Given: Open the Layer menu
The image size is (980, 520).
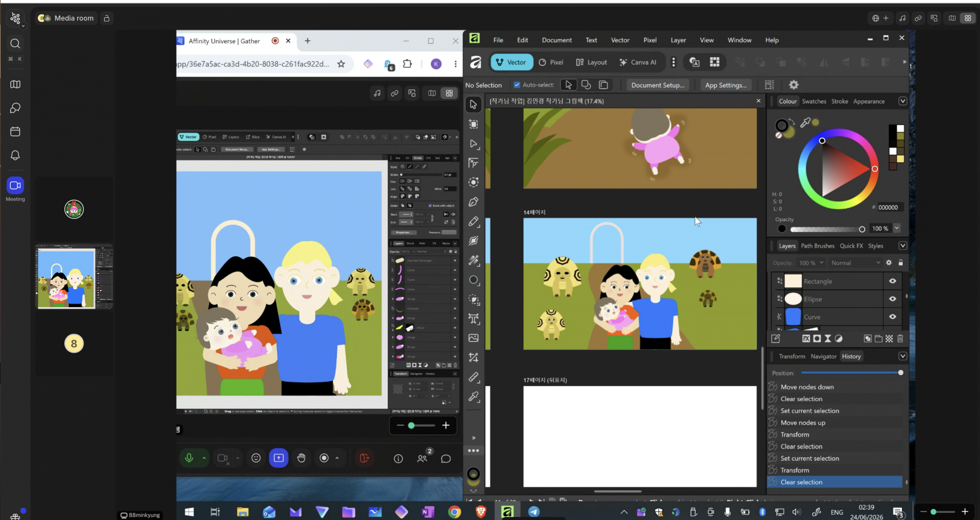Looking at the screenshot, I should click(x=678, y=40).
